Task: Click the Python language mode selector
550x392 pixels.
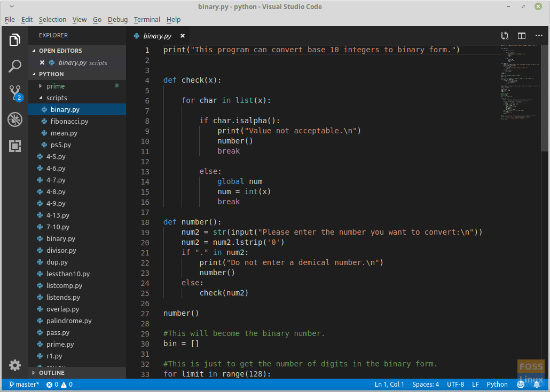Action: pos(497,384)
